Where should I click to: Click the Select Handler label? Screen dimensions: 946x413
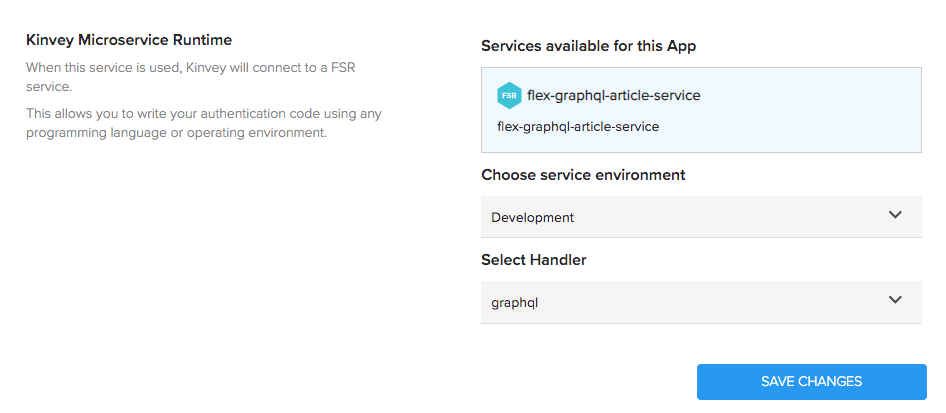533,260
